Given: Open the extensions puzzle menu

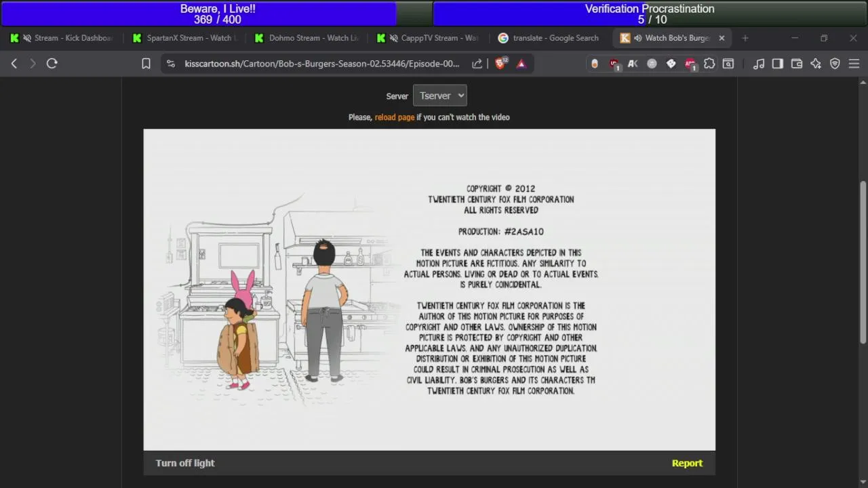Looking at the screenshot, I should click(x=709, y=64).
